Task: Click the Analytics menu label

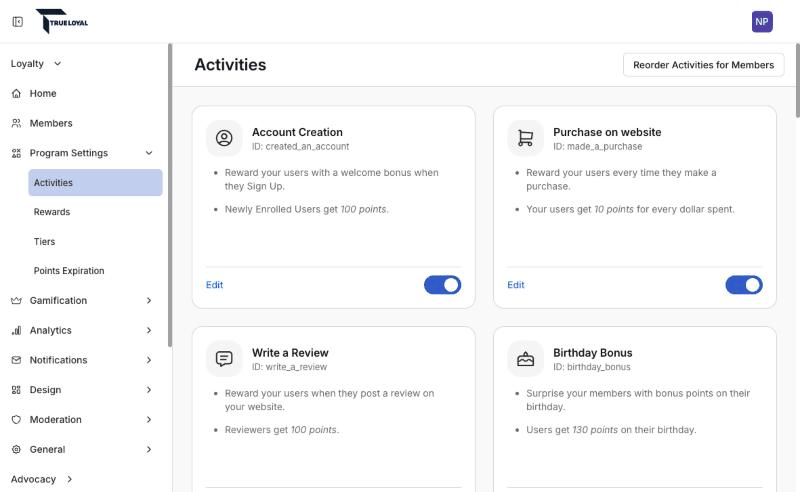Action: (x=51, y=330)
